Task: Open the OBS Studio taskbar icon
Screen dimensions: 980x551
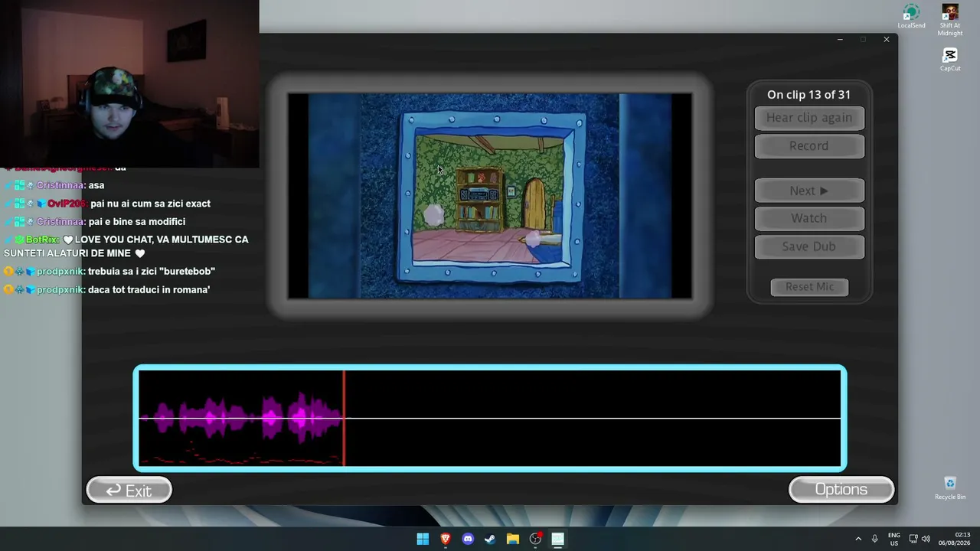Action: [535, 539]
